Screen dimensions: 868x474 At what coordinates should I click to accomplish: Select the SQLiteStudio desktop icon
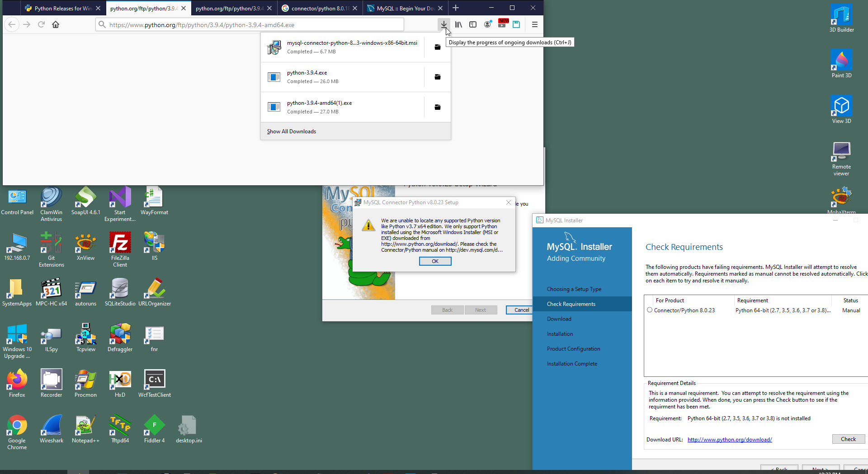(x=120, y=292)
